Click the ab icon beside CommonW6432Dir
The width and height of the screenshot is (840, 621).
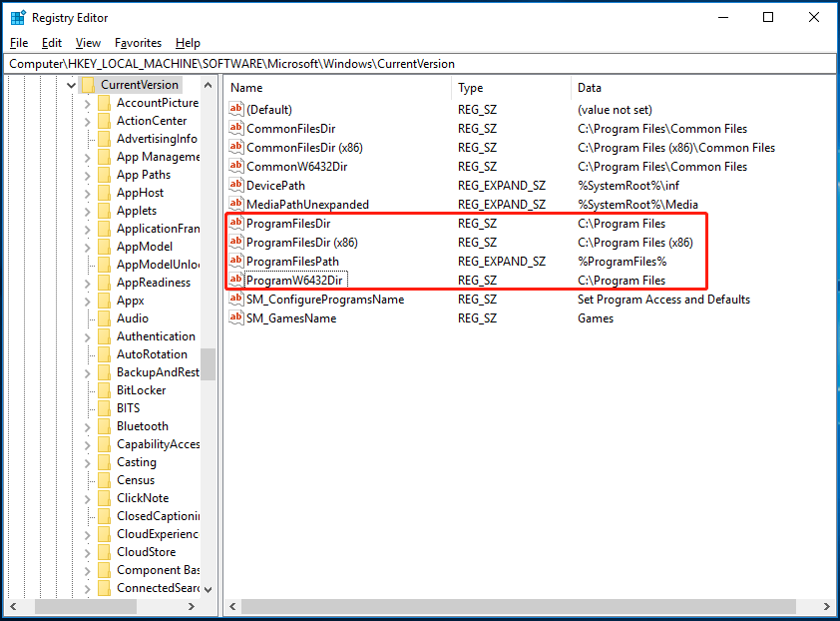coord(238,167)
